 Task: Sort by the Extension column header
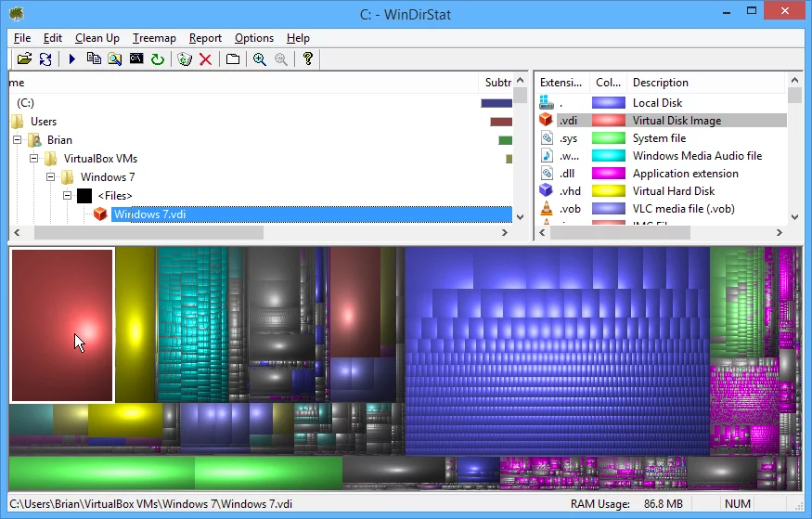561,83
